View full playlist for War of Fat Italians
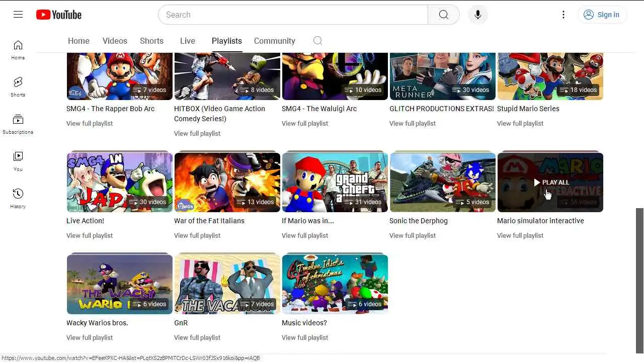Image resolution: width=644 pixels, height=362 pixels. [197, 235]
